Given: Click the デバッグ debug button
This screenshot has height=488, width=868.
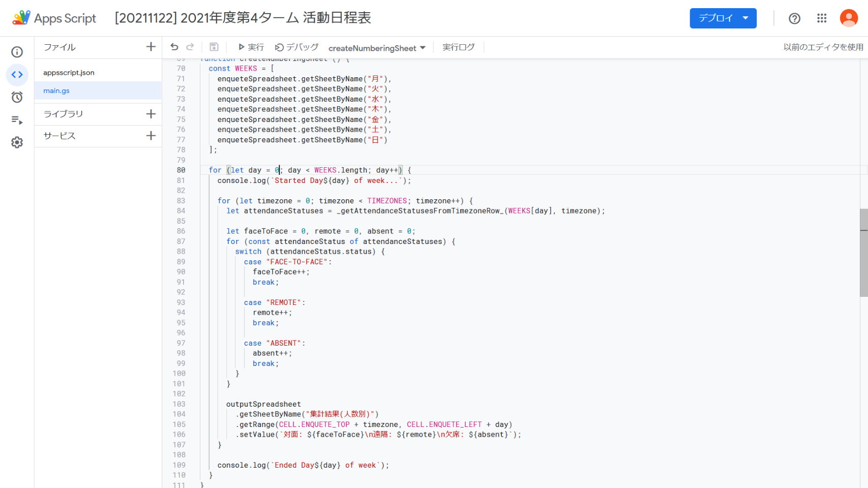Looking at the screenshot, I should click(297, 47).
